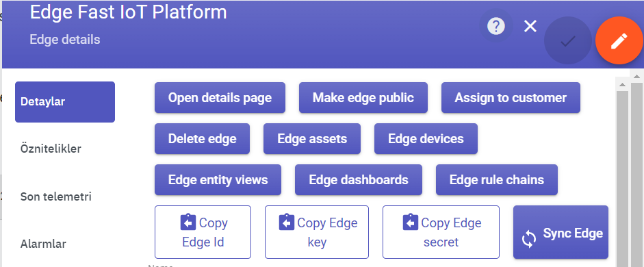This screenshot has height=267, width=644.
Task: Click the checkmark apply changes button
Action: (567, 40)
